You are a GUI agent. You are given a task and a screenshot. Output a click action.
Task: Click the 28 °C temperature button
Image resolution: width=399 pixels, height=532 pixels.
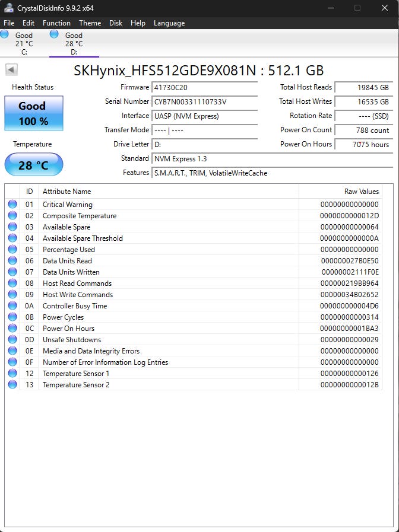tap(34, 165)
